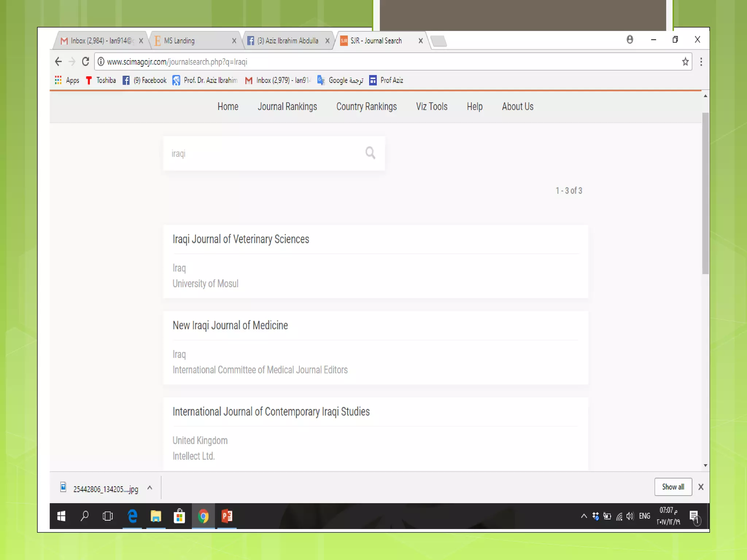The width and height of the screenshot is (747, 560).
Task: Open the Apps bookmarks grid icon
Action: point(58,80)
